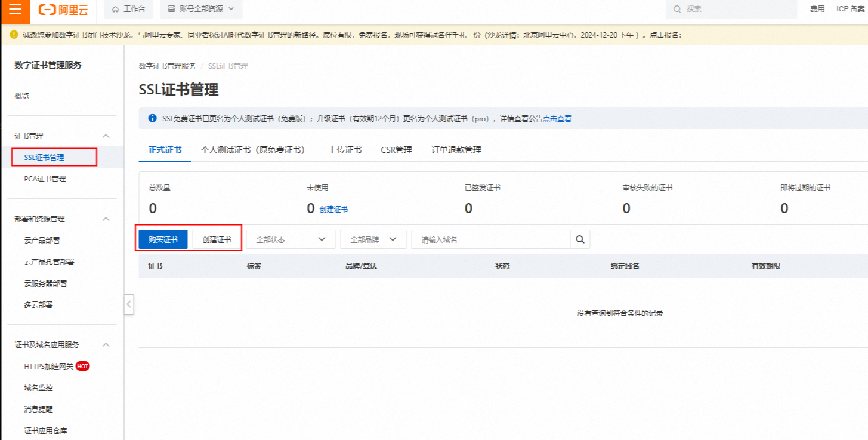Open PCA证书管理 in the sidebar

[x=45, y=179]
